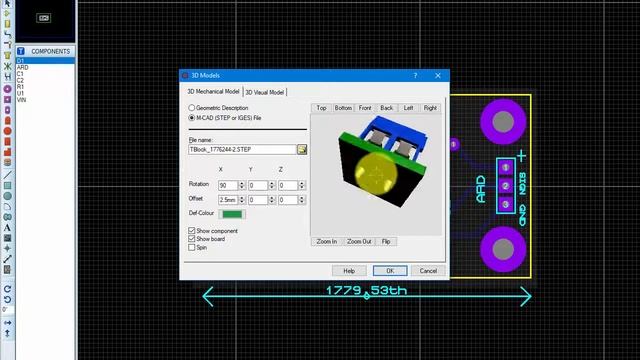Select the rectangular SMT pad tool
This screenshot has height=360, width=640.
(7, 142)
